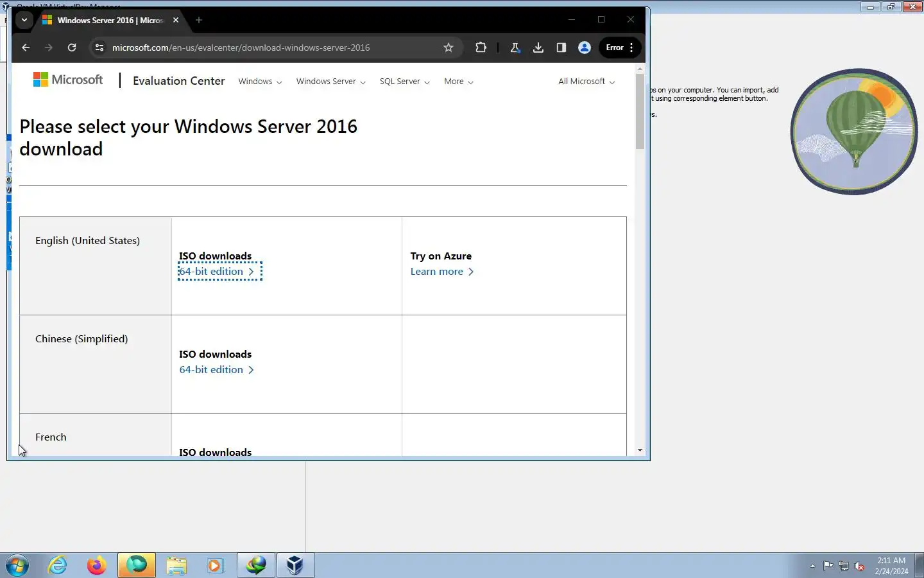Click the muted volume tray icon
This screenshot has height=578, width=924.
point(859,566)
